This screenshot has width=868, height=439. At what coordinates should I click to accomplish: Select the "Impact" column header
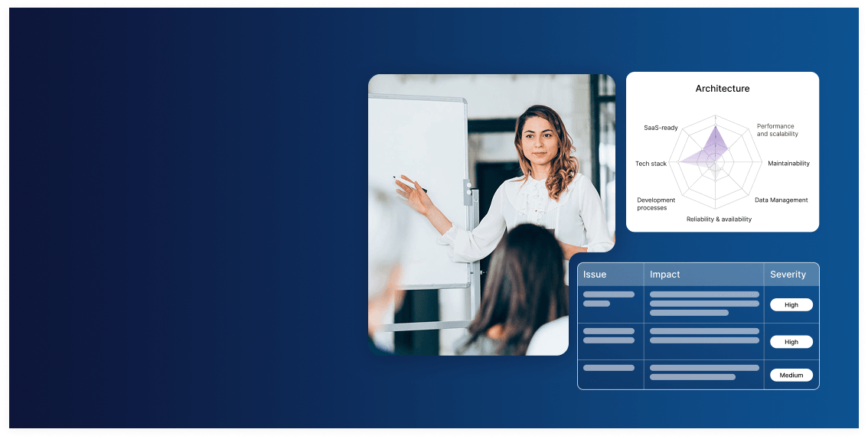[664, 275]
